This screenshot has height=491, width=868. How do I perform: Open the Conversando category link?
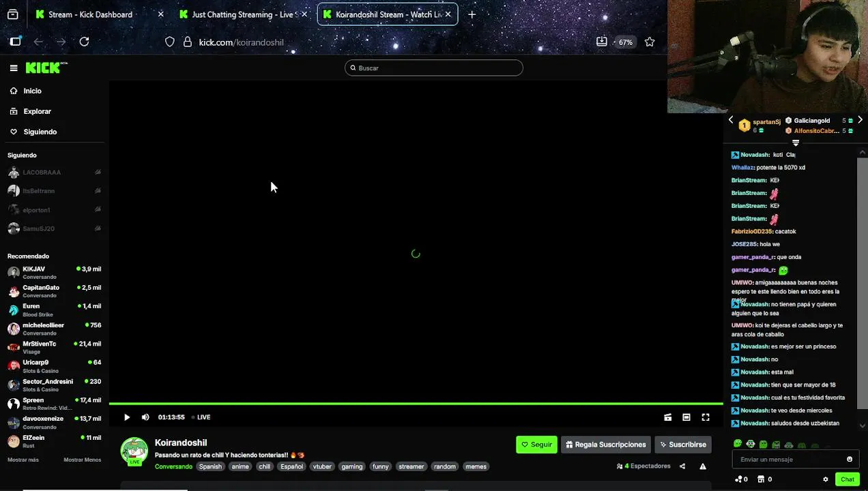[173, 466]
